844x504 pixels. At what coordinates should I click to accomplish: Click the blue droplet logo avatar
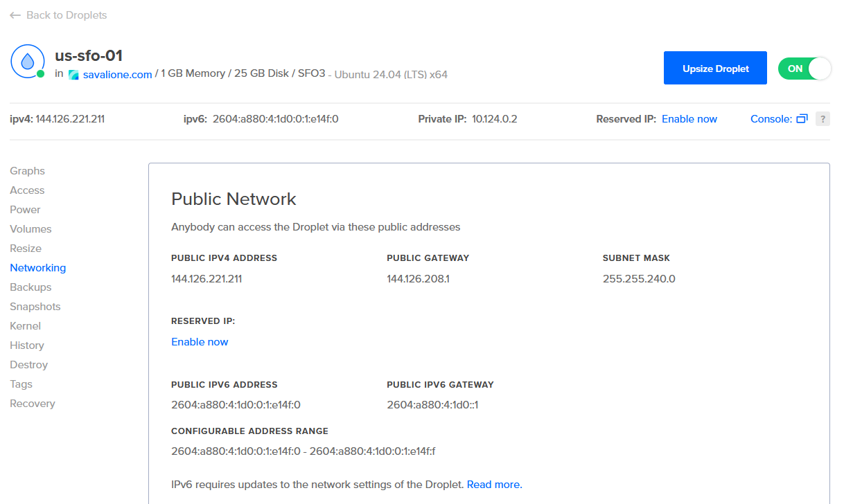pos(27,62)
